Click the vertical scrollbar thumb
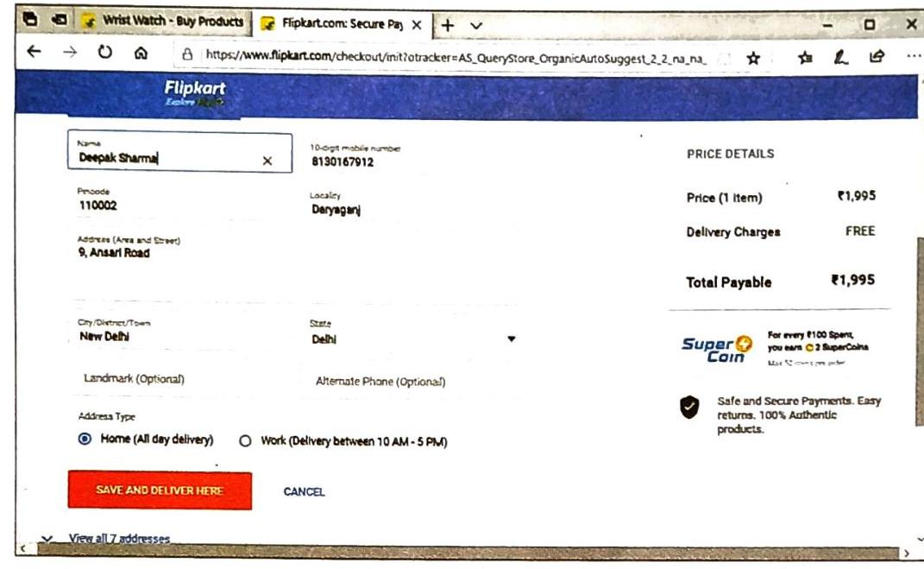Image resolution: width=924 pixels, height=569 pixels. (x=920, y=331)
